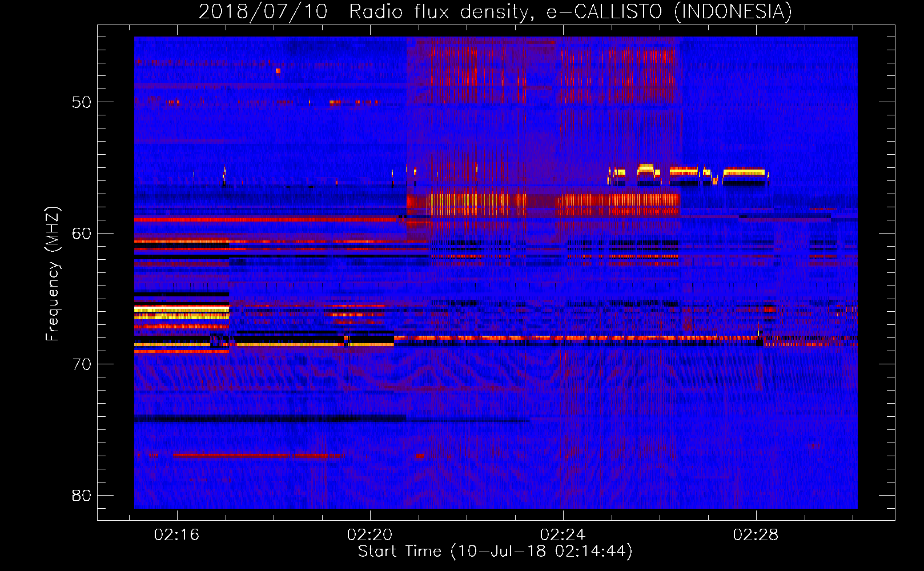Viewport: 924px width, 571px height.
Task: Click the bright yellow burst near 55 MHz at 02:27
Action: pos(744,172)
